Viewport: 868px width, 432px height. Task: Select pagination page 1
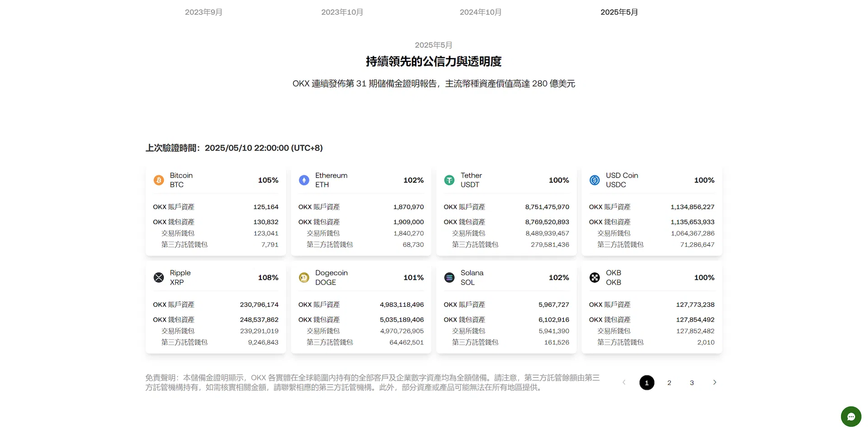point(647,383)
